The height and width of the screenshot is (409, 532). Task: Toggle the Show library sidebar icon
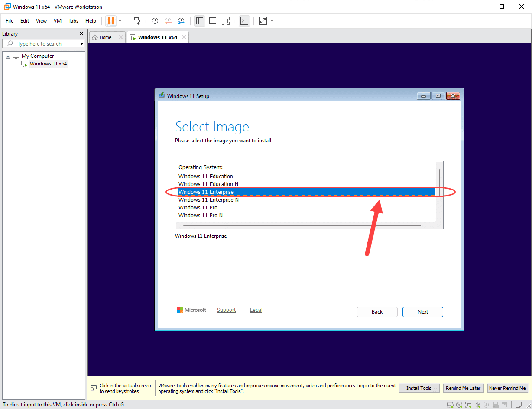pyautogui.click(x=199, y=21)
